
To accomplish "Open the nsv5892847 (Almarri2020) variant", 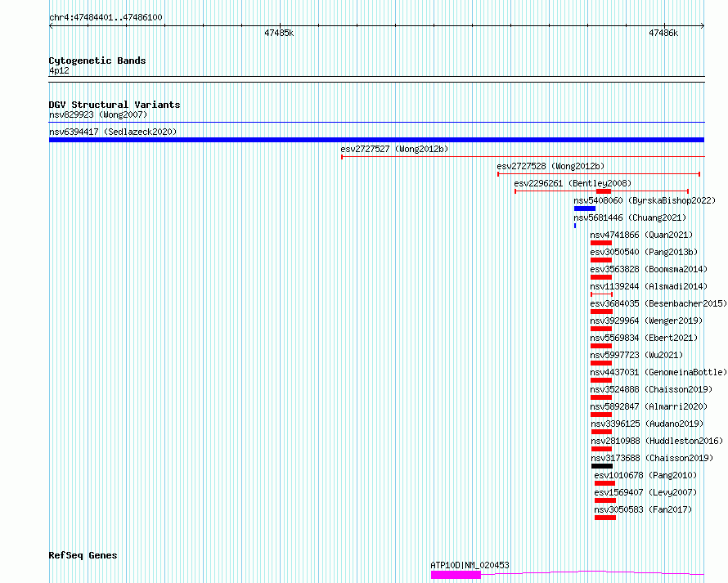I will click(x=649, y=406).
